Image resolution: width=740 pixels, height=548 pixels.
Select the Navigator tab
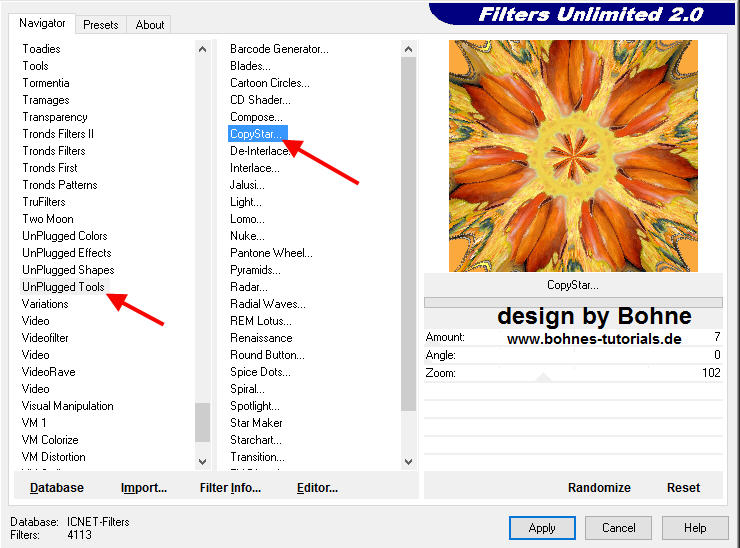pos(43,23)
